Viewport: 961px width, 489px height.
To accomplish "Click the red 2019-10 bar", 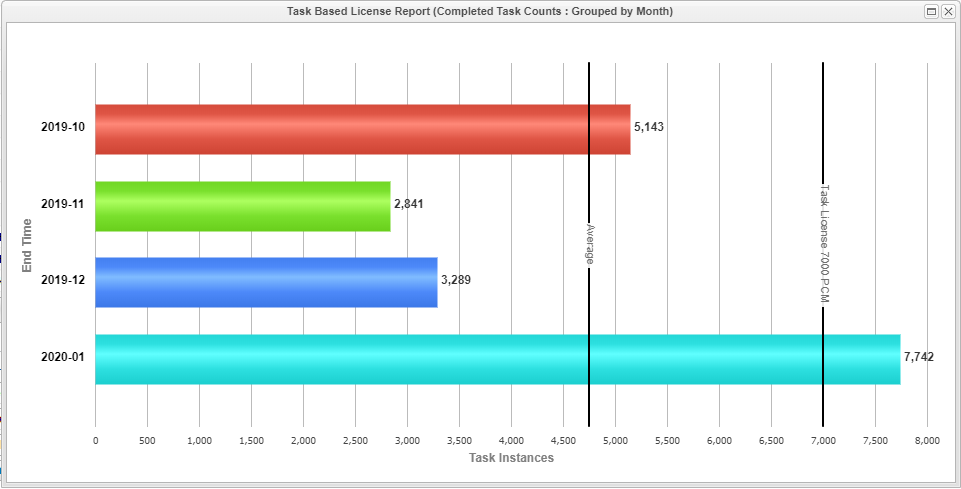I will point(362,129).
